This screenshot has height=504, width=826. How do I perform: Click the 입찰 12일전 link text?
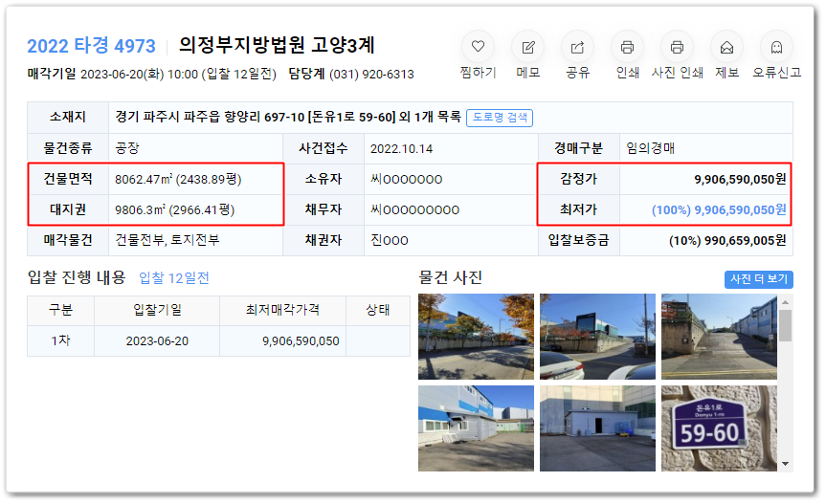174,277
